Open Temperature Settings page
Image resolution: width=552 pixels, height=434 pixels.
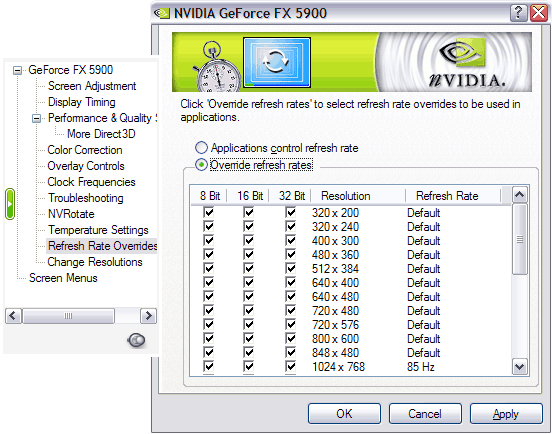(x=98, y=230)
